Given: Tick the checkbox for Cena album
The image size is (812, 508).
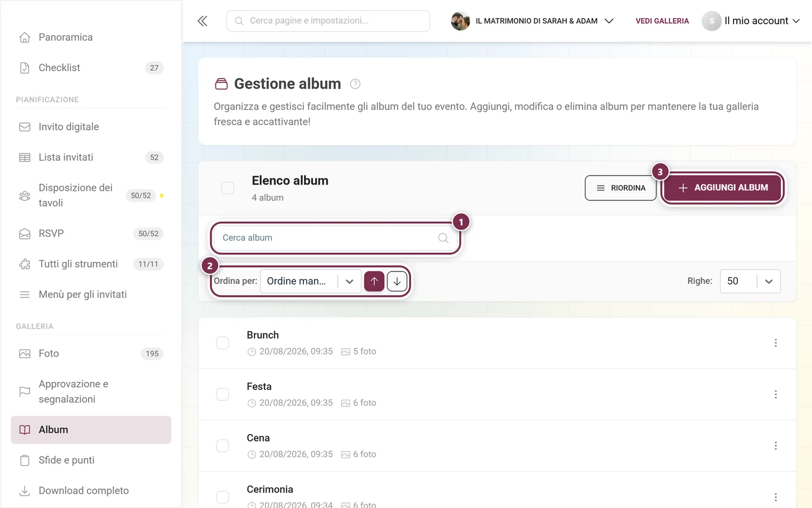Looking at the screenshot, I should pyautogui.click(x=223, y=446).
